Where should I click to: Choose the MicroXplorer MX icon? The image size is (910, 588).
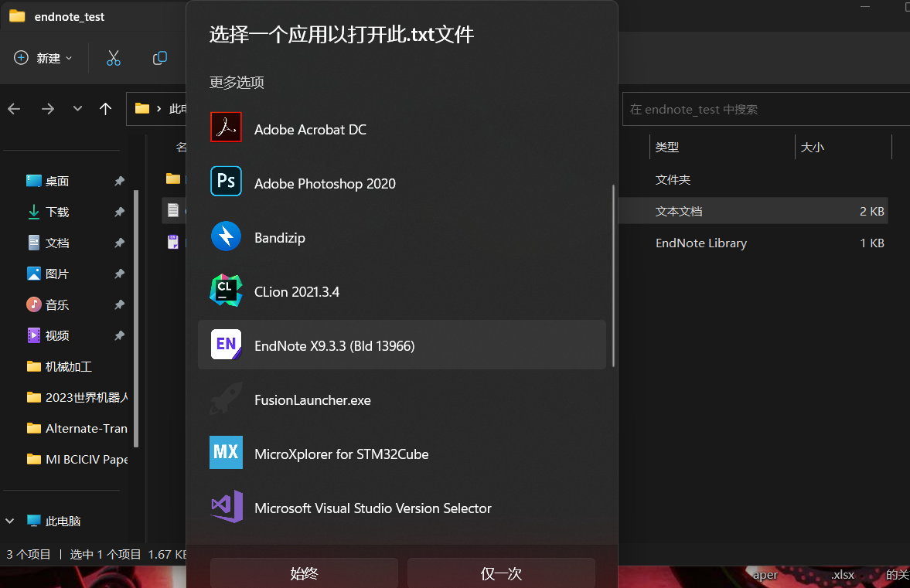pyautogui.click(x=226, y=452)
